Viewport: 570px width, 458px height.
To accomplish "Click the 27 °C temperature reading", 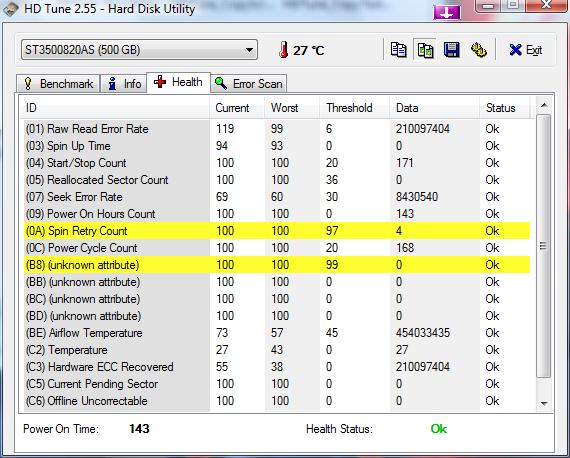I will (x=308, y=50).
